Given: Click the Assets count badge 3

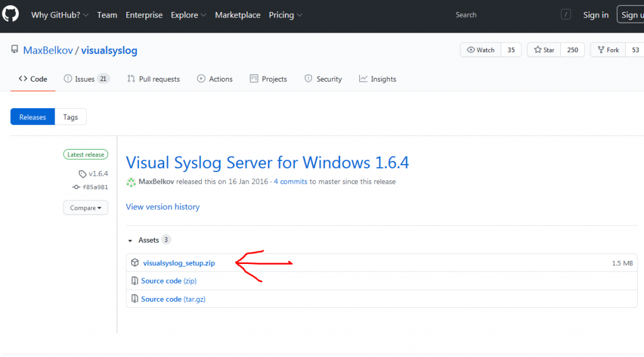Looking at the screenshot, I should click(x=166, y=239).
